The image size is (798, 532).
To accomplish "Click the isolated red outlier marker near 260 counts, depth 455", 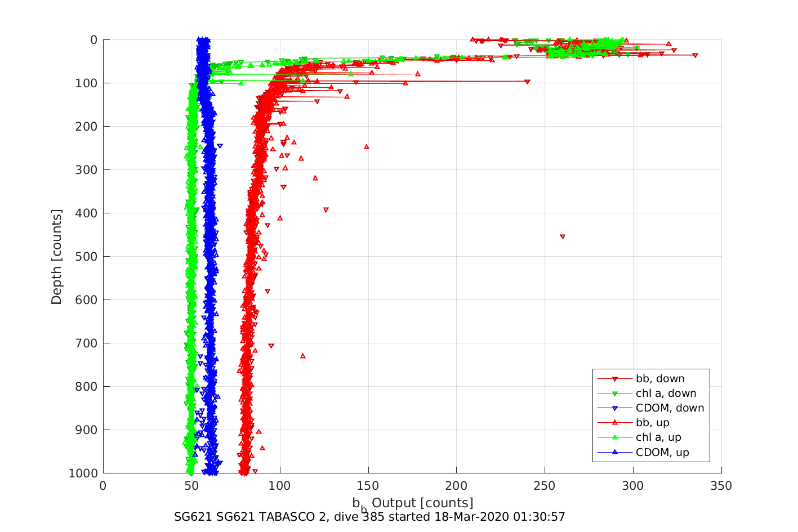I will (563, 237).
